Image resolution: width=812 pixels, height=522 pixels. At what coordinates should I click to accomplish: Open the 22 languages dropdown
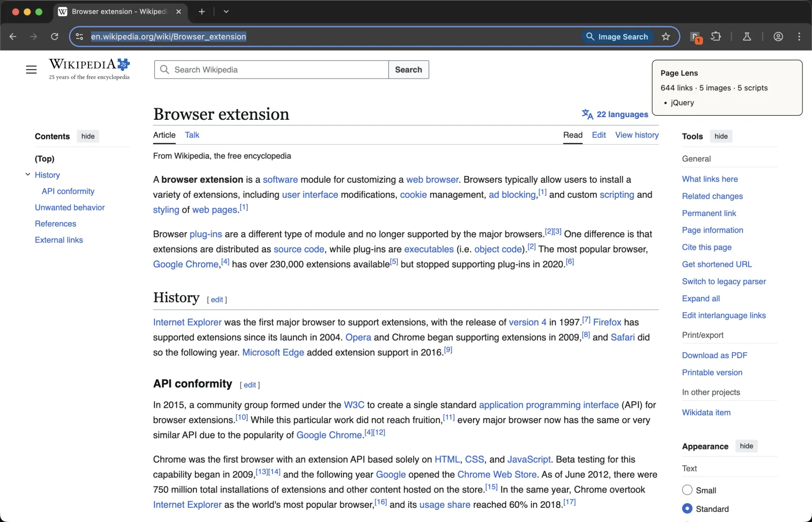pyautogui.click(x=615, y=114)
